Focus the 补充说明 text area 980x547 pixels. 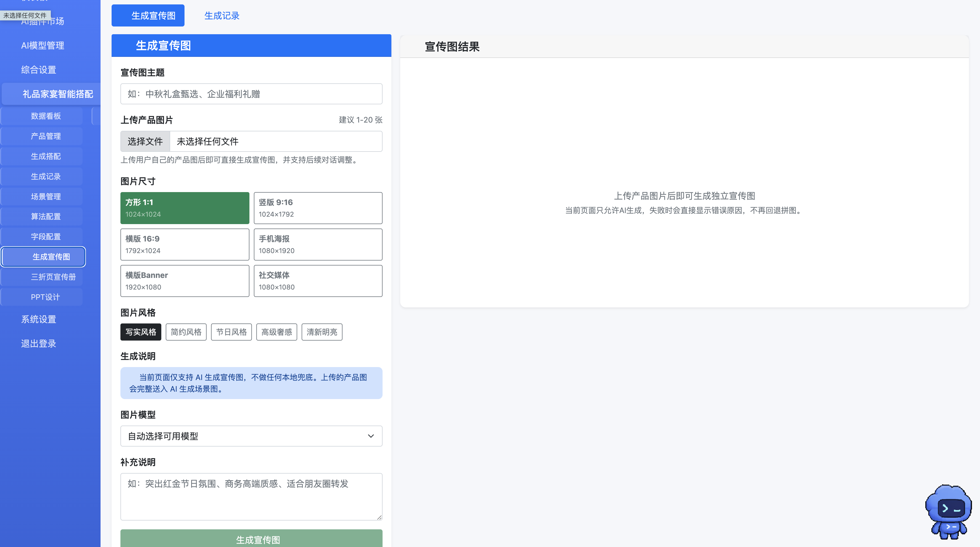click(251, 497)
